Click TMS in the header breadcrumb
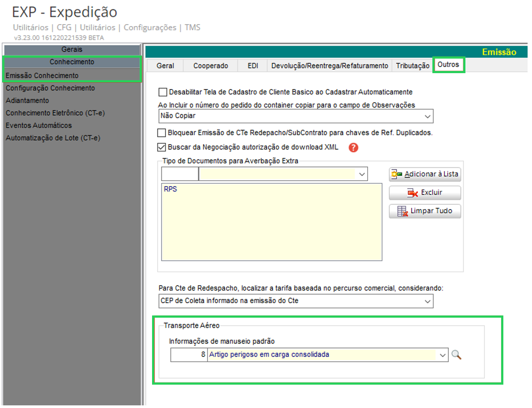This screenshot has width=532, height=408. pos(192,27)
